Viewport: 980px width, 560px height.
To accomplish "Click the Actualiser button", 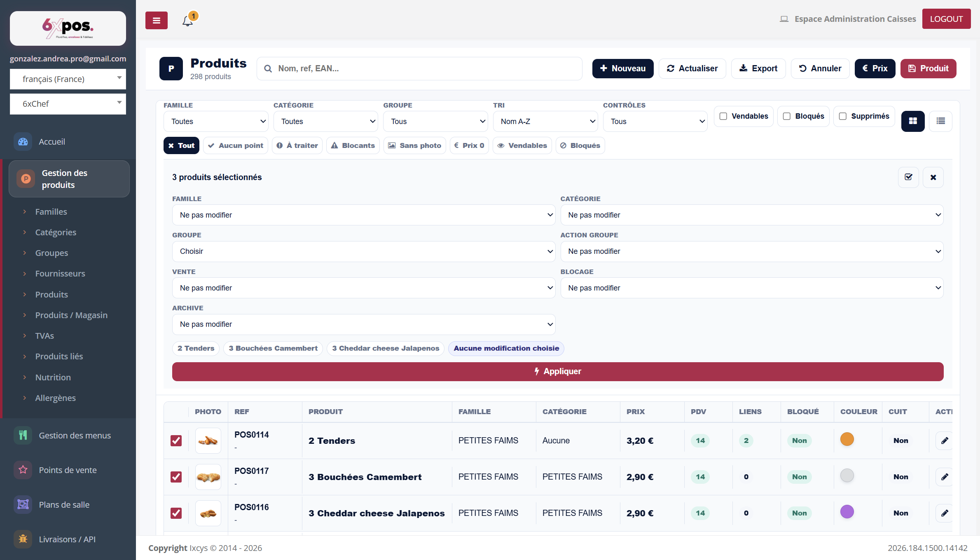I will 692,68.
